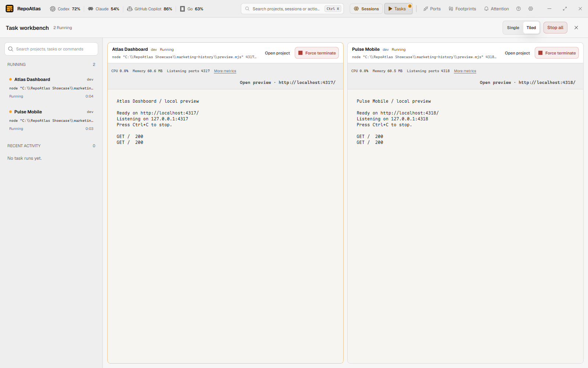Force terminate the Atlas Dashboard task
This screenshot has width=588, height=368.
[x=317, y=53]
